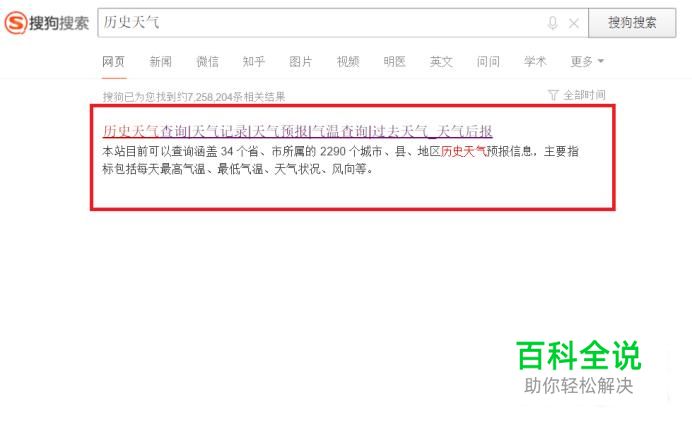Expand the 更多 dropdown menu
The image size is (692, 430).
point(587,61)
